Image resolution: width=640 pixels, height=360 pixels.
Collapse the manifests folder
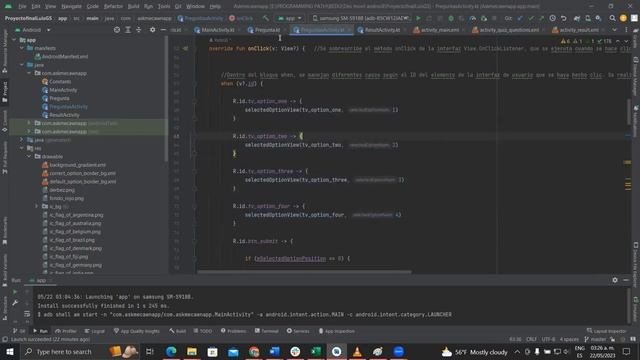coord(22,48)
